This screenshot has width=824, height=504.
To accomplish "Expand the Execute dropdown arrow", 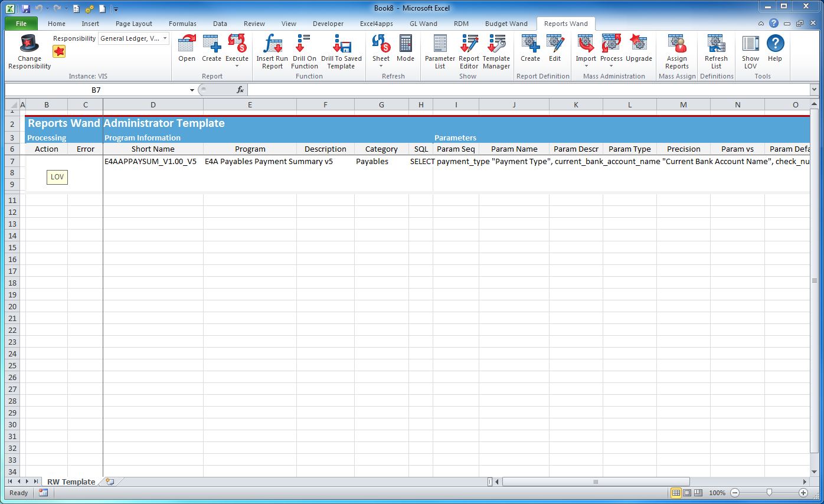I will (x=237, y=66).
